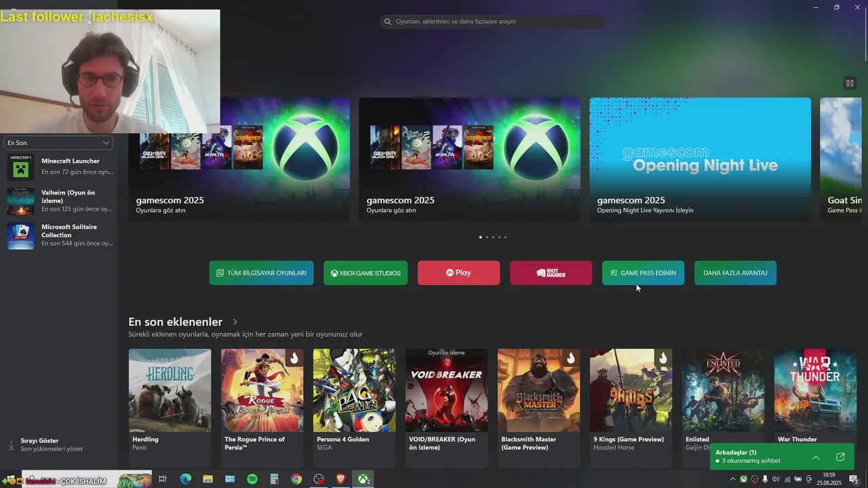Image resolution: width=868 pixels, height=488 pixels.
Task: Open the Herdling game card
Action: coord(170,408)
